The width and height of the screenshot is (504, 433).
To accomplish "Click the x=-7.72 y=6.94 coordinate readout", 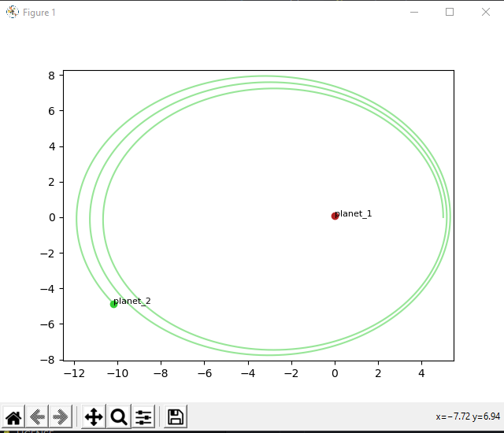I will click(x=468, y=416).
